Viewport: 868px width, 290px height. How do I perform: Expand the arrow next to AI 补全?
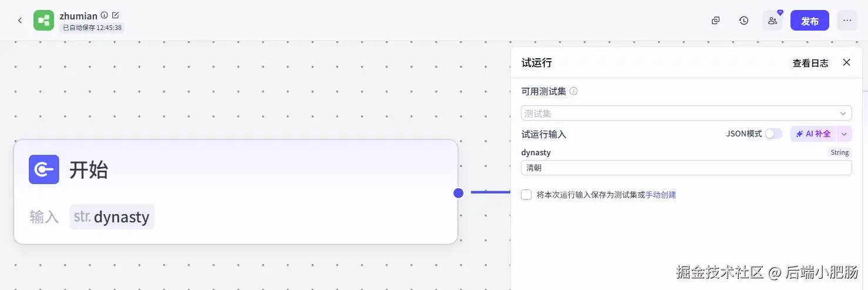pyautogui.click(x=845, y=134)
